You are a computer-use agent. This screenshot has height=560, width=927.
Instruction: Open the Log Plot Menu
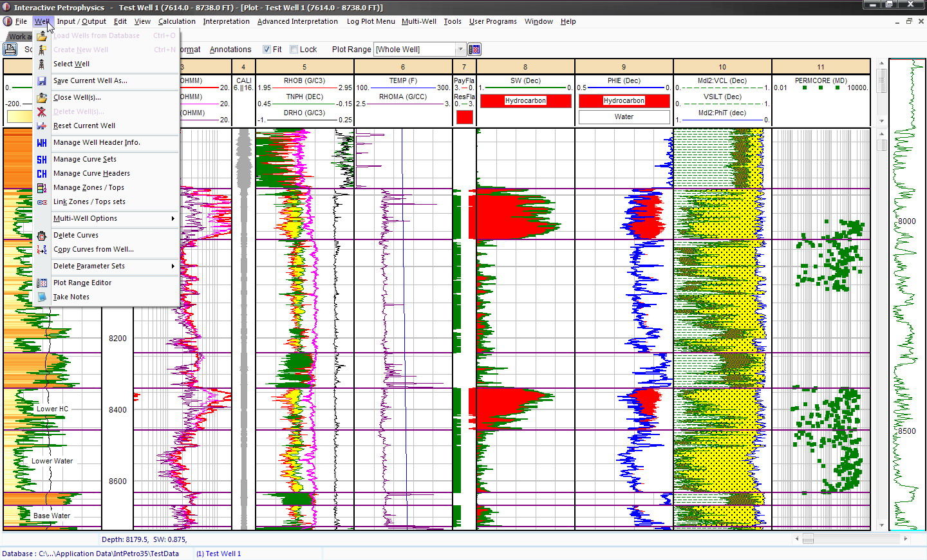(371, 21)
